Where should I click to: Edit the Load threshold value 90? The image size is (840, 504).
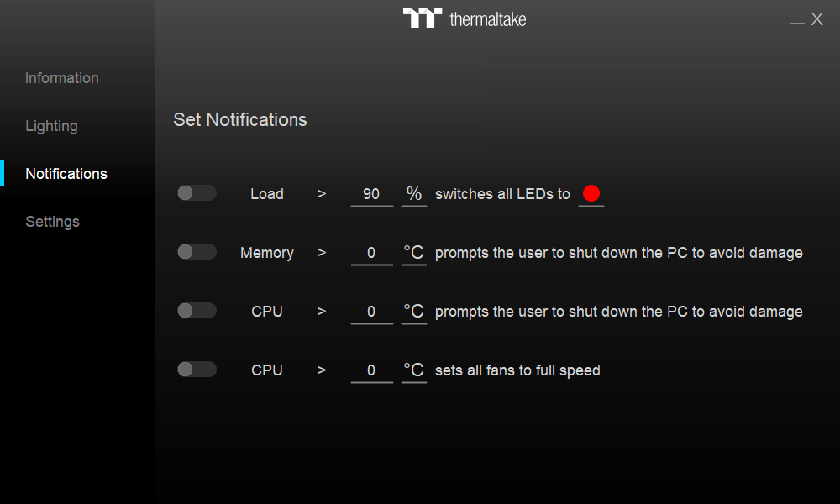click(371, 194)
